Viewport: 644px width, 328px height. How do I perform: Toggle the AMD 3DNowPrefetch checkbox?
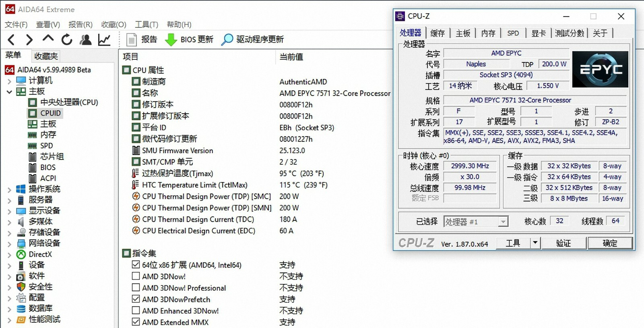click(136, 299)
